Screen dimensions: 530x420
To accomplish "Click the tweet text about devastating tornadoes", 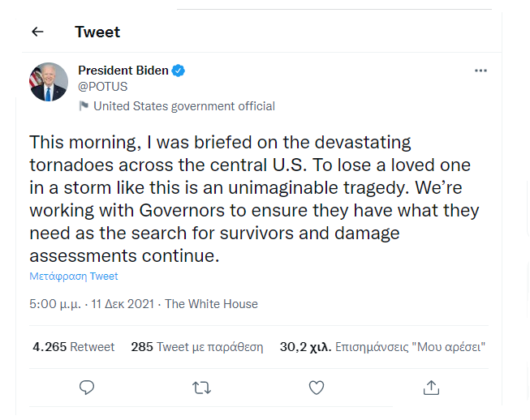I will (253, 199).
